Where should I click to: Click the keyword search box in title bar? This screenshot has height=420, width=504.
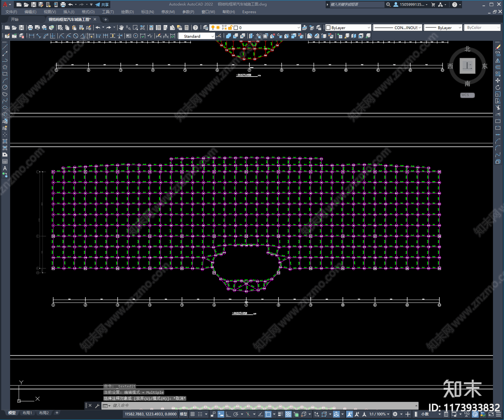click(x=357, y=4)
